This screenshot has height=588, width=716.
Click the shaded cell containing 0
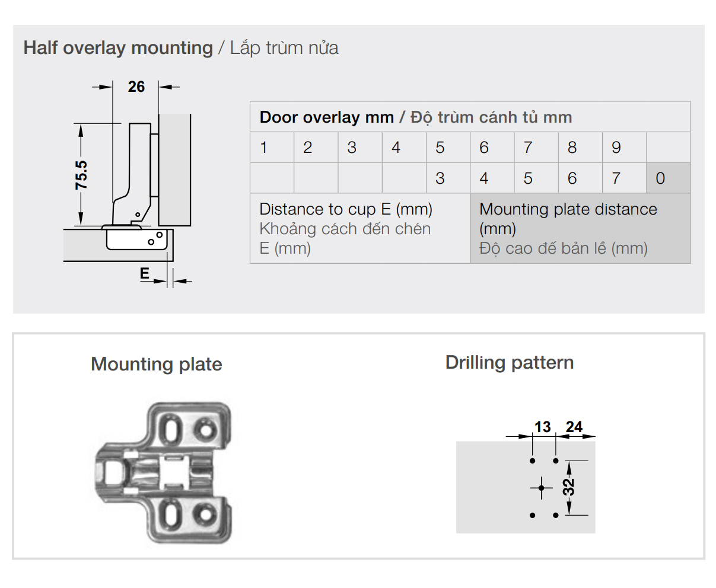pyautogui.click(x=668, y=178)
